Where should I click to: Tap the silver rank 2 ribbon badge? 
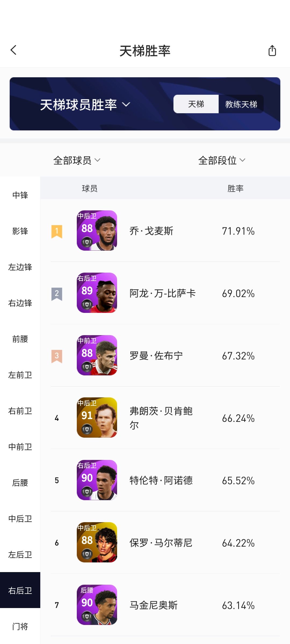click(57, 294)
